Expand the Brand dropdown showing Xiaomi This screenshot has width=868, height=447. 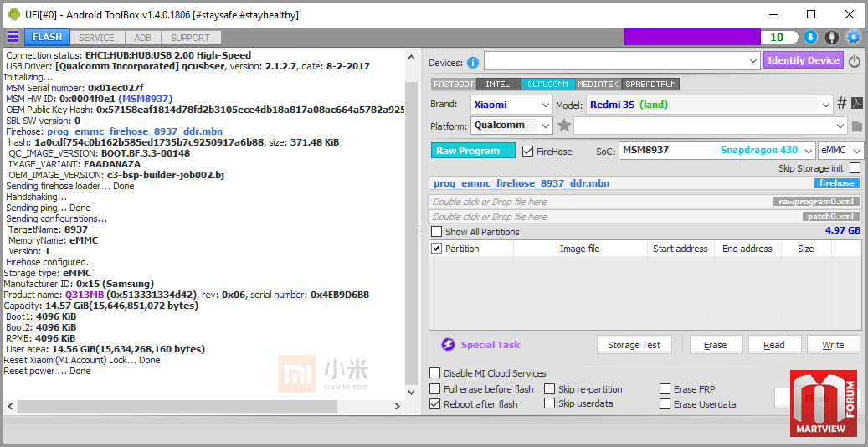(x=545, y=105)
